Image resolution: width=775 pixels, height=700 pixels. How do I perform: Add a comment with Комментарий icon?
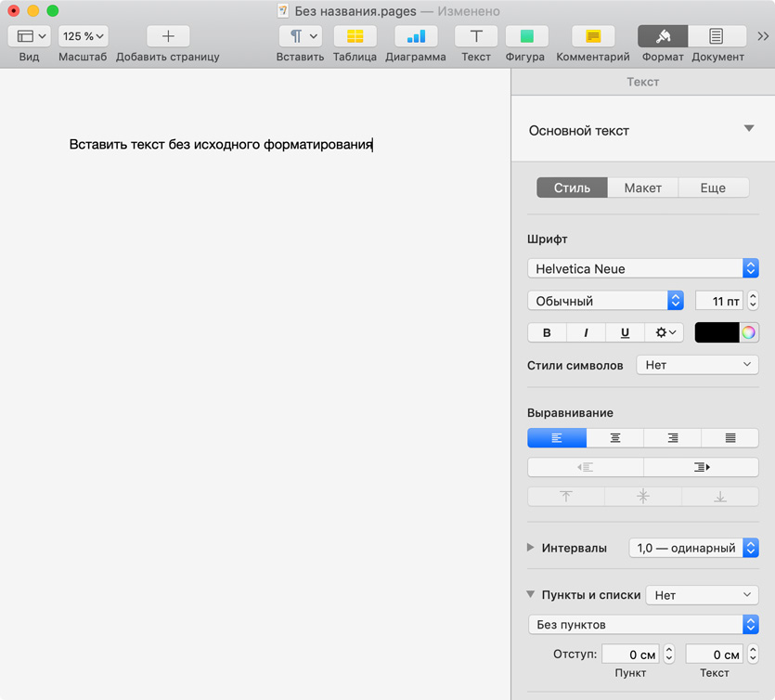(593, 36)
